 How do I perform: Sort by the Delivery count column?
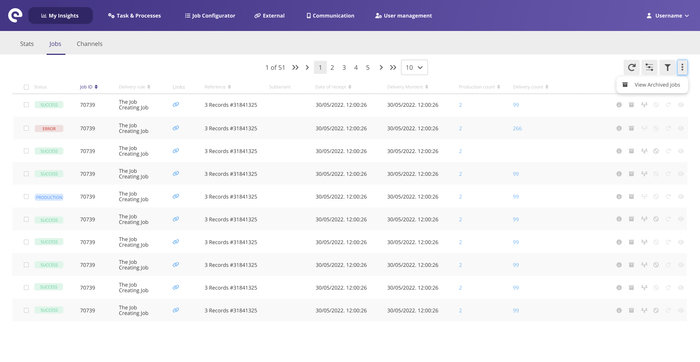point(530,87)
